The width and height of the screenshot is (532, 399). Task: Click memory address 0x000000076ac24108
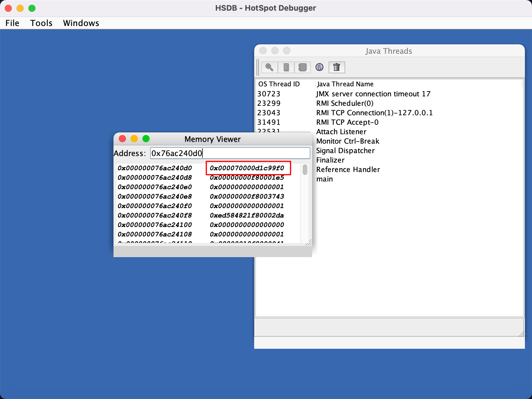click(155, 234)
